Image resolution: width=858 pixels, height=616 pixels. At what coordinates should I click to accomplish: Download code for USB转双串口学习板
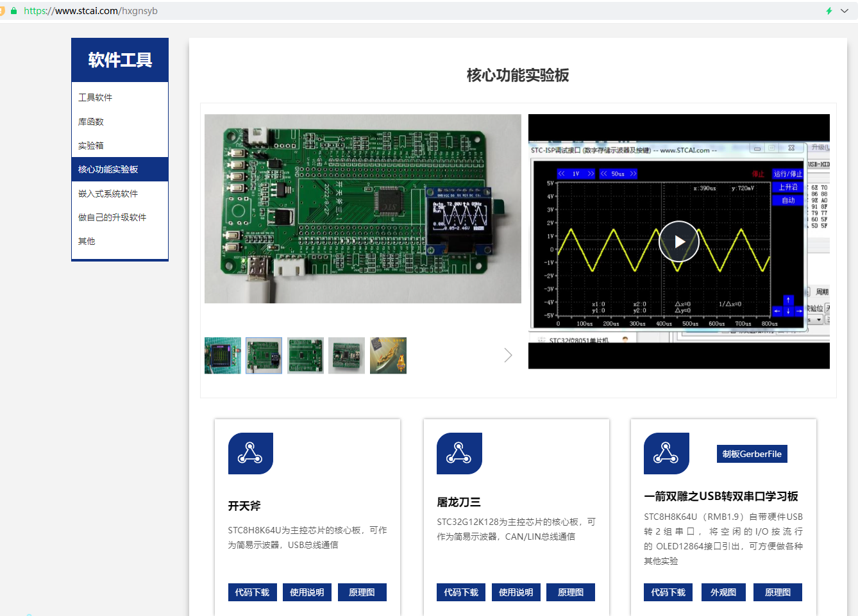(668, 592)
